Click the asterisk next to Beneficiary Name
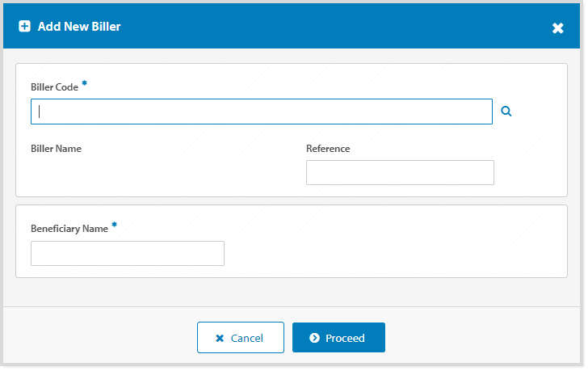The image size is (588, 371). 114,226
